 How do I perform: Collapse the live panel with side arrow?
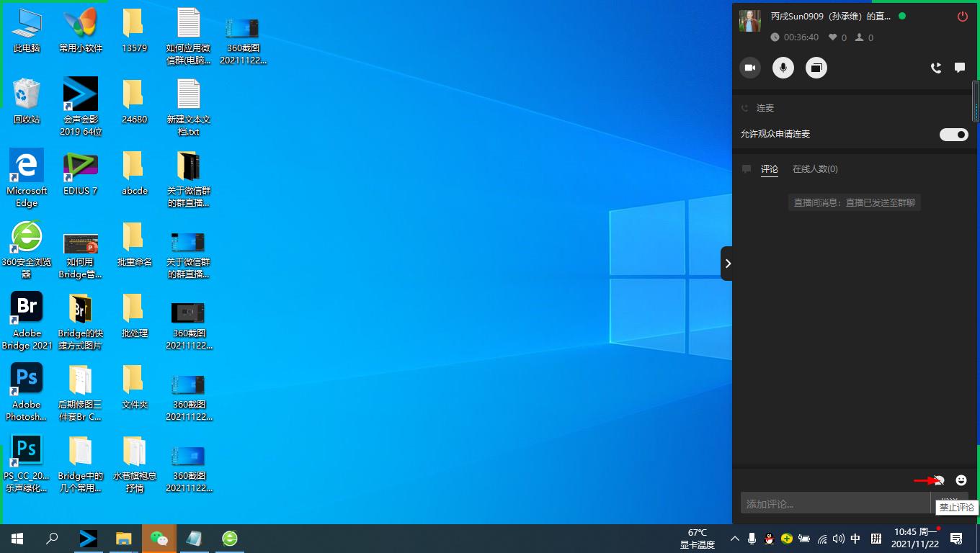[727, 264]
